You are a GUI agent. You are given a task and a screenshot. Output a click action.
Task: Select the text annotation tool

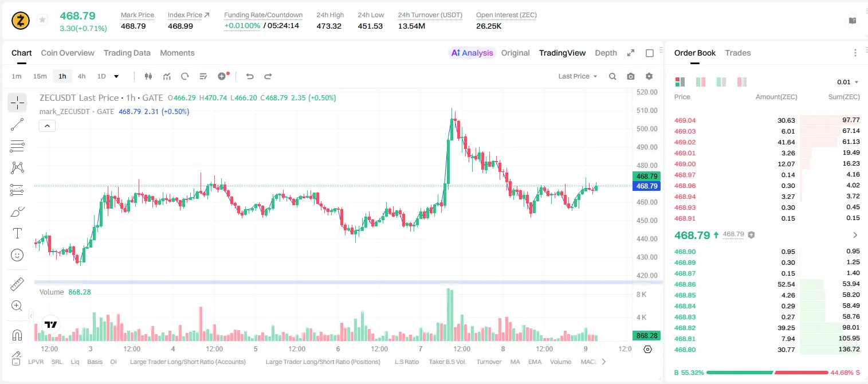17,233
